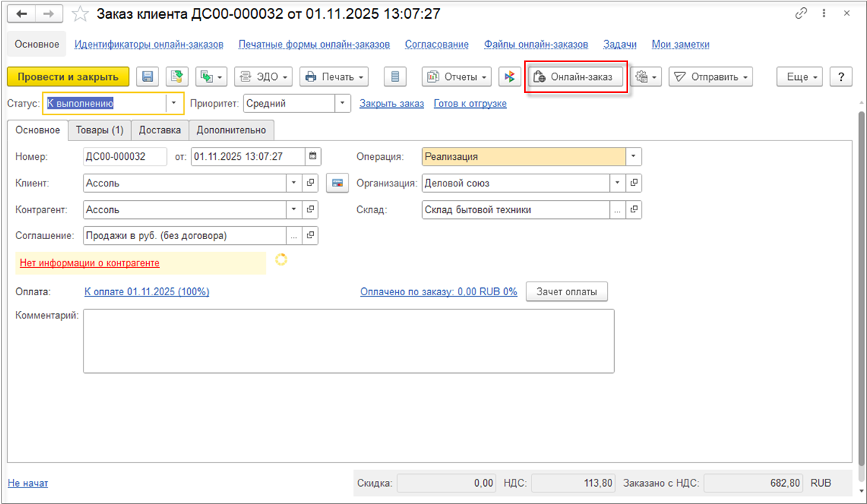
Task: Click into the Комментарий text area
Action: (x=349, y=341)
